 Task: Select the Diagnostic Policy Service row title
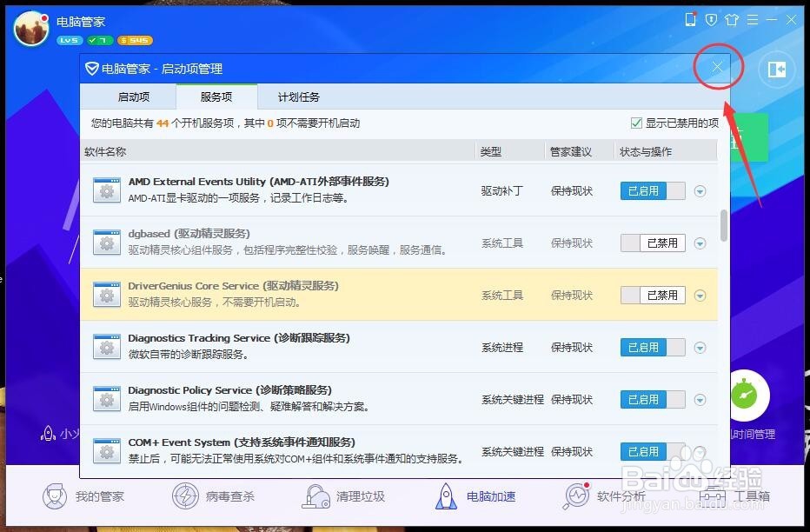click(x=230, y=390)
